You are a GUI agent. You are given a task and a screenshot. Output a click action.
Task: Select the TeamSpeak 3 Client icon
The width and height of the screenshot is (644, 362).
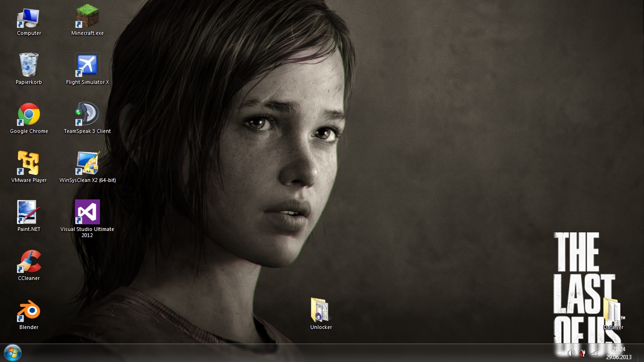(x=87, y=115)
